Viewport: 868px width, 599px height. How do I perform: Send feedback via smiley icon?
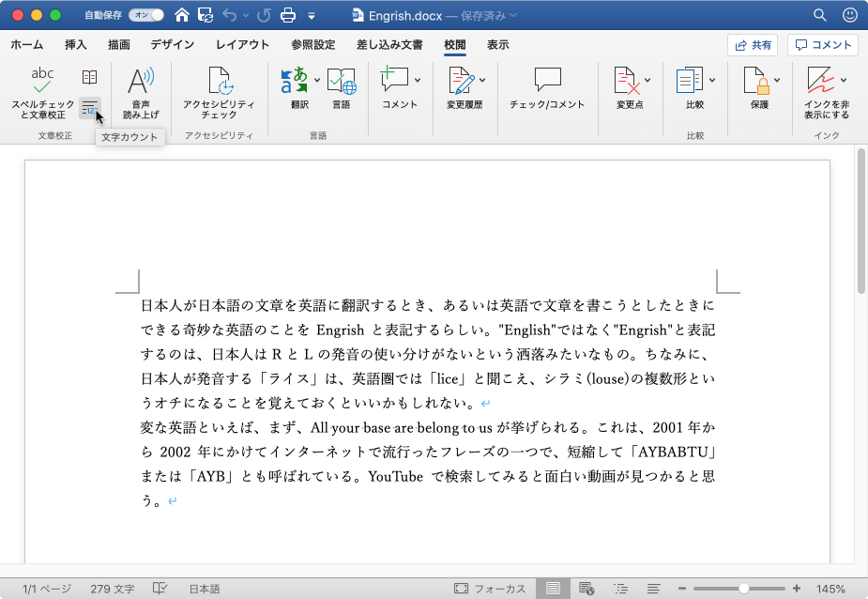pyautogui.click(x=850, y=16)
